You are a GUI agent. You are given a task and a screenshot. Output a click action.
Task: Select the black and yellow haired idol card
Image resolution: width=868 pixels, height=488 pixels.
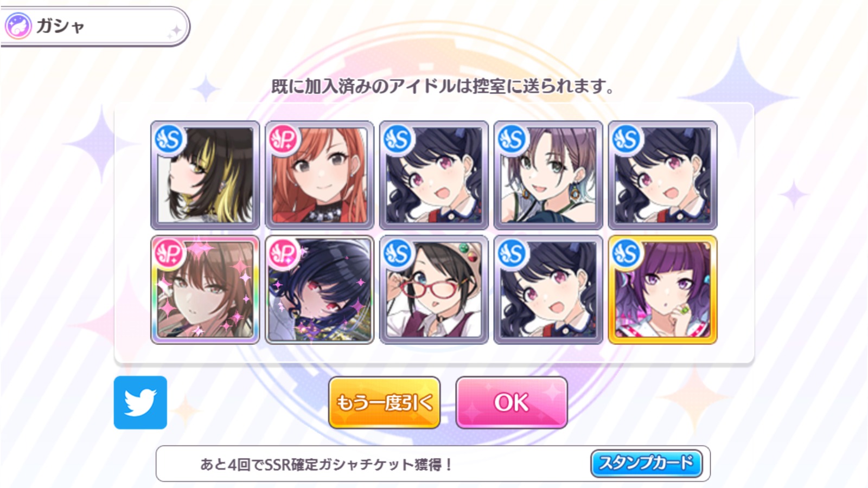click(205, 175)
